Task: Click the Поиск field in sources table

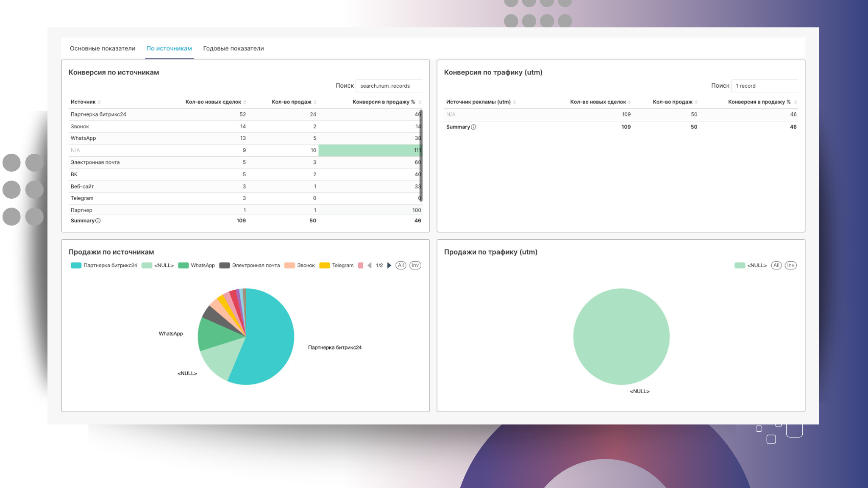Action: [x=389, y=86]
